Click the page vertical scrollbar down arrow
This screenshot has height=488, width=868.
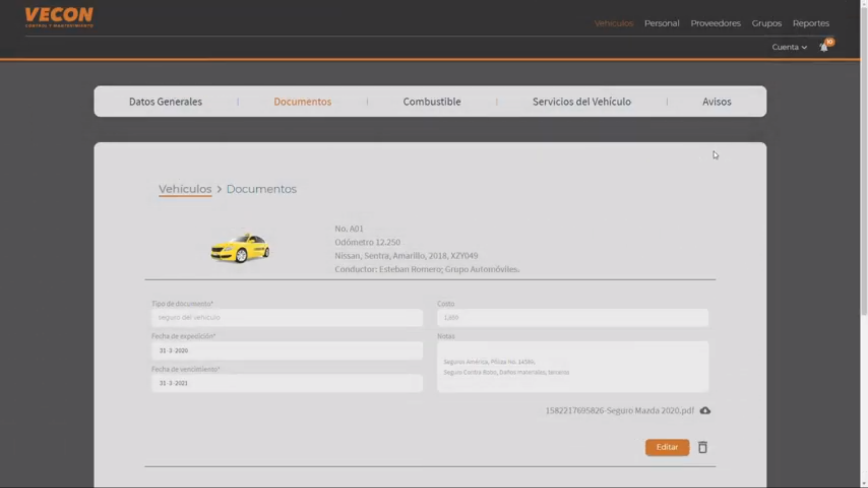click(864, 483)
